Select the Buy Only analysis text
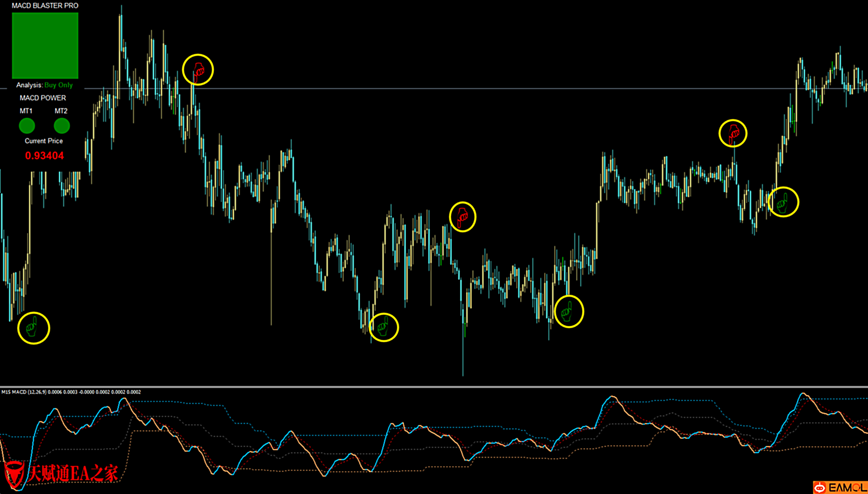The image size is (868, 494). point(58,85)
